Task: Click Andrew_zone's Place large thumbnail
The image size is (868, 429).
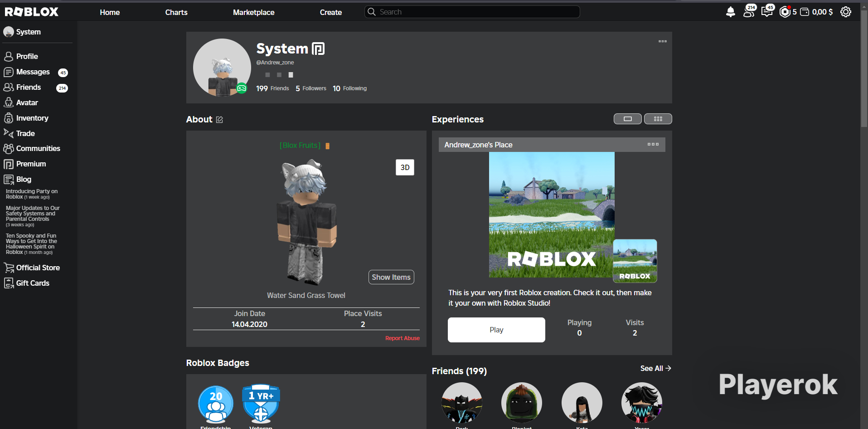Action: tap(552, 214)
